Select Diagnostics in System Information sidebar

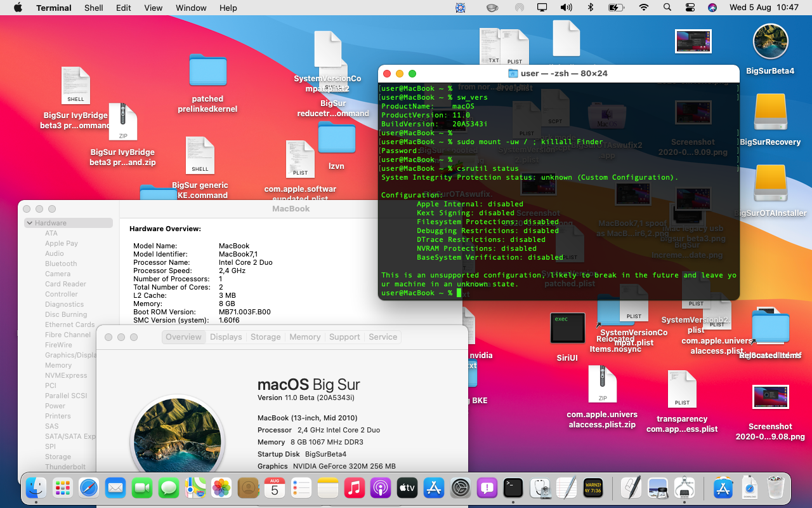tap(65, 304)
